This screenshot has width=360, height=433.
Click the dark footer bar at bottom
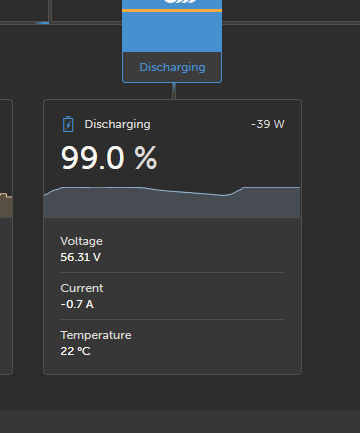[180, 422]
